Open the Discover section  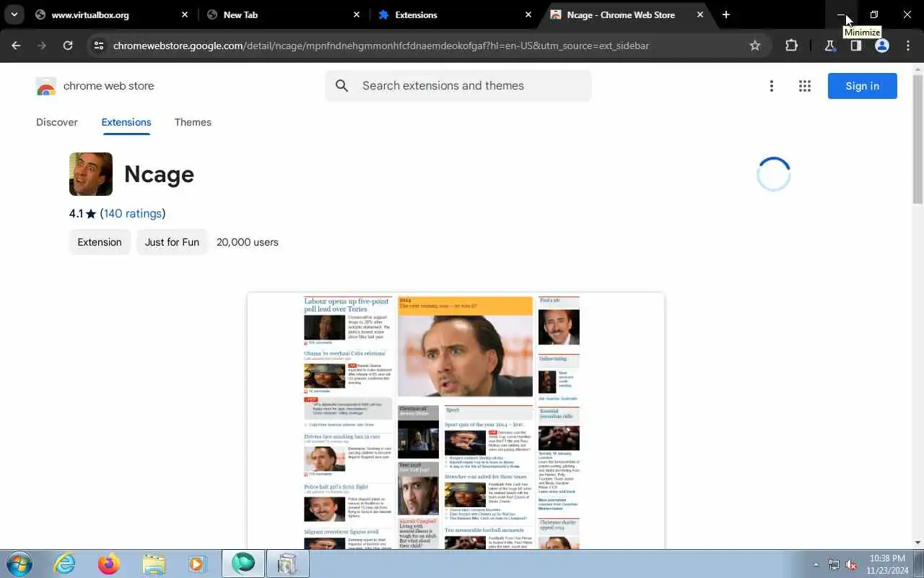pyautogui.click(x=57, y=122)
